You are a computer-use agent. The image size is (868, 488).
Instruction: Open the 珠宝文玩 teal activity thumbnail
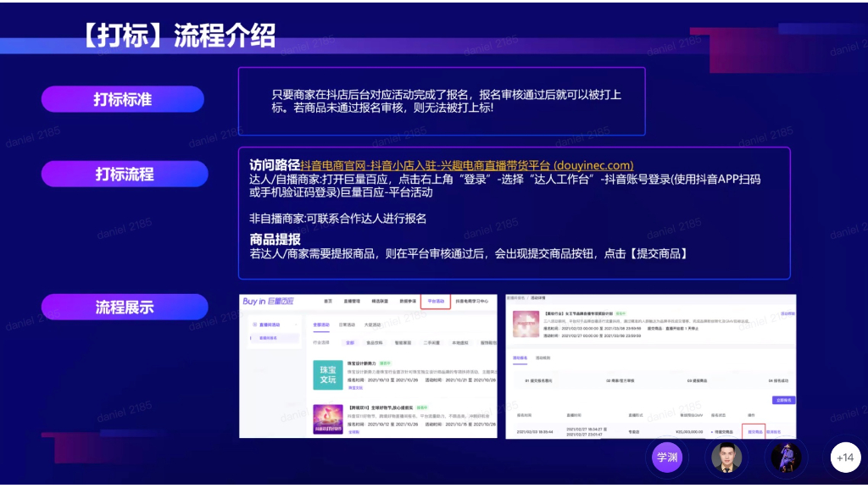point(328,375)
